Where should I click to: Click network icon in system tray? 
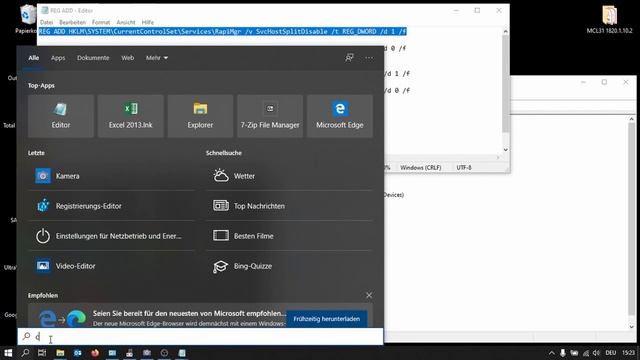(586, 353)
